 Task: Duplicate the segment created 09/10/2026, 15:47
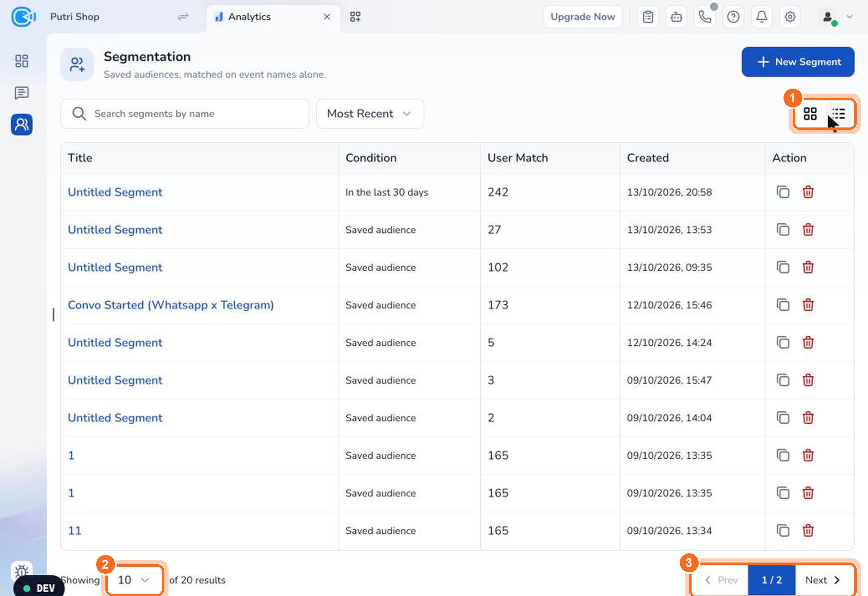click(x=783, y=380)
